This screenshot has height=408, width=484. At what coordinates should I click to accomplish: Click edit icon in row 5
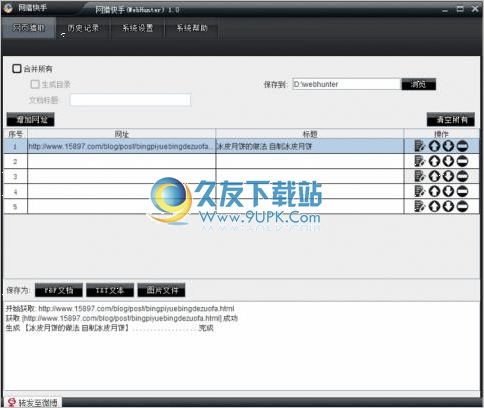(x=419, y=206)
